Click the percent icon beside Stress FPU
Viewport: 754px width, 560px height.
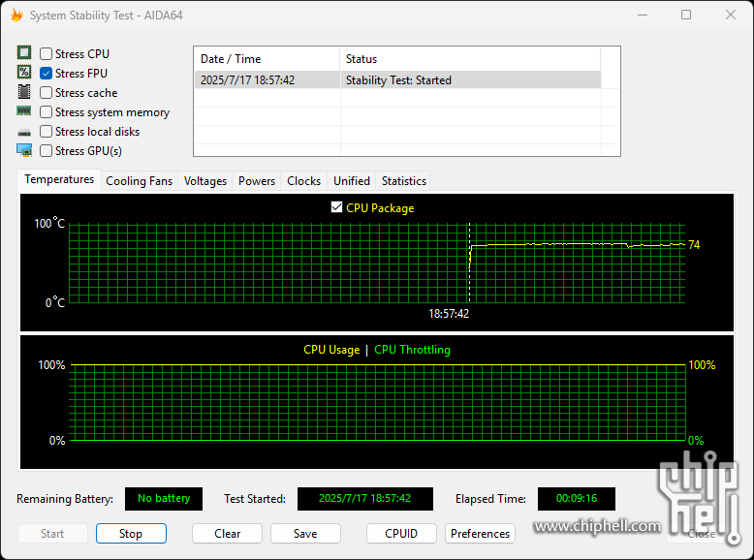(x=24, y=72)
